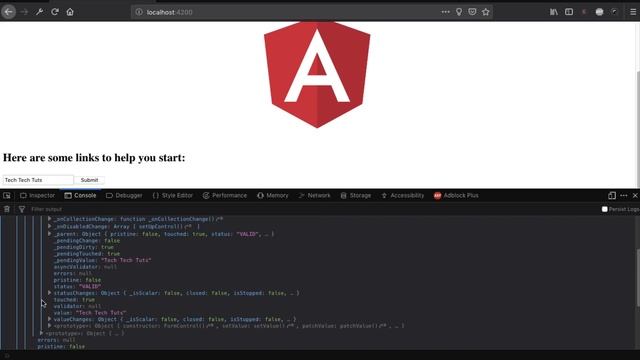
Task: Toggle responsive design mode icon
Action: (612, 196)
